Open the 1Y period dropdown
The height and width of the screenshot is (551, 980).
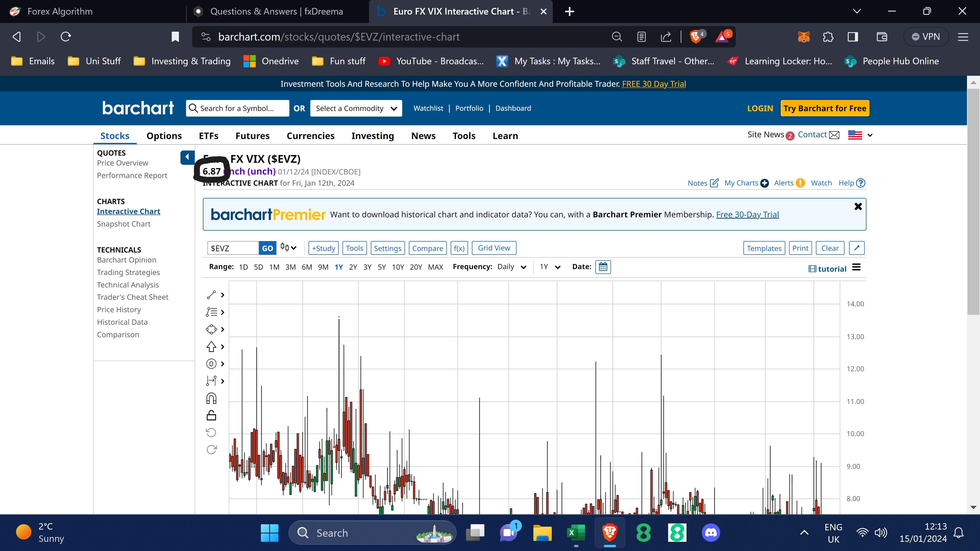550,267
